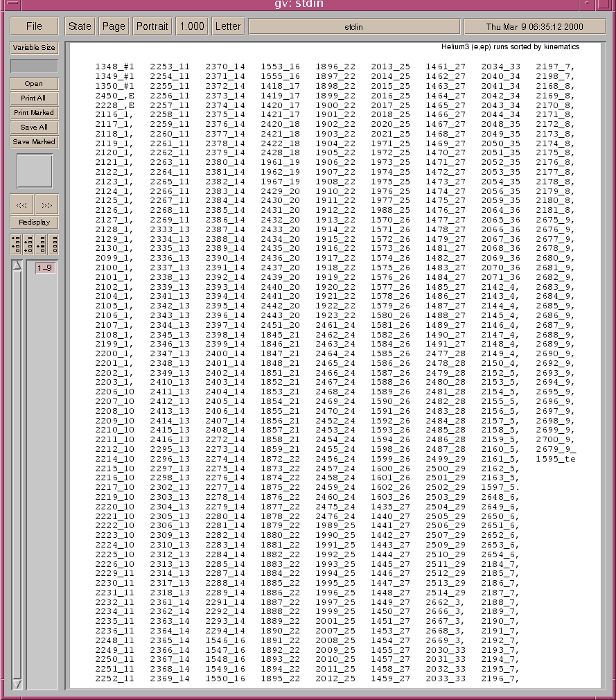Open the 1.000 scale dropdown
616x700 pixels.
click(191, 26)
